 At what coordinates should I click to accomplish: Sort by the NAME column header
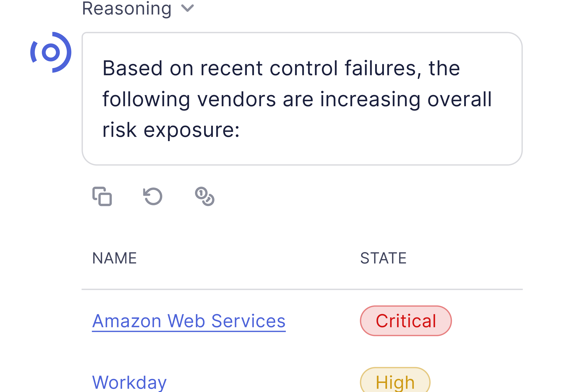coord(115,258)
